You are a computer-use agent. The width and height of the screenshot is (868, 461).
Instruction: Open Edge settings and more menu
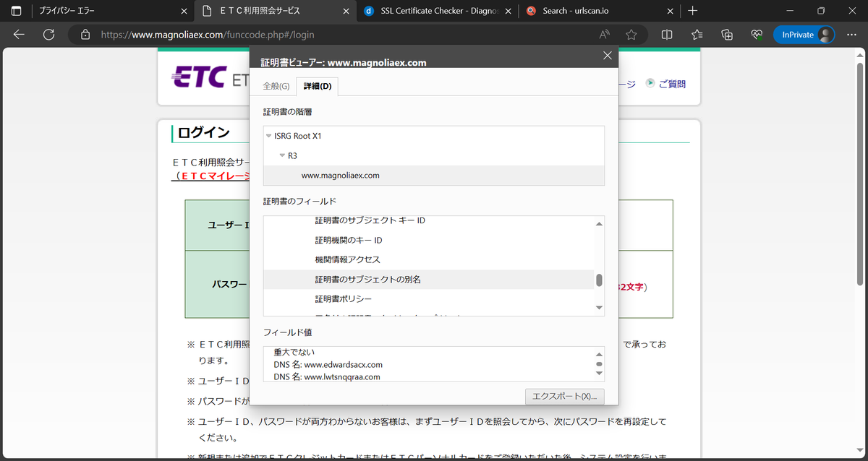click(851, 34)
